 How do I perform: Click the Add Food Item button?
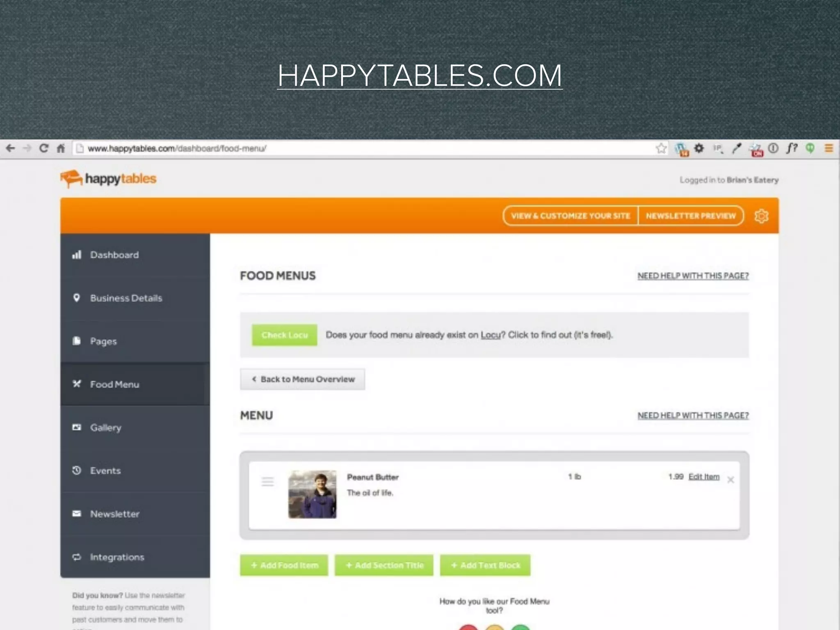click(284, 565)
